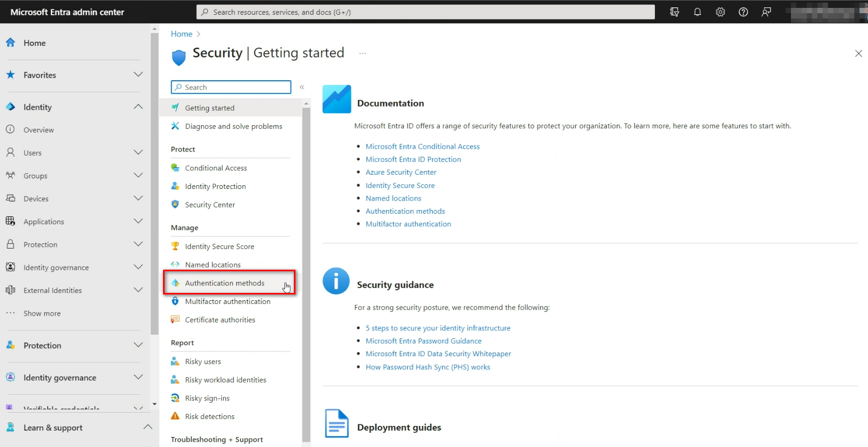868x447 pixels.
Task: Open 5 steps to secure identity infrastructure link
Action: 438,328
